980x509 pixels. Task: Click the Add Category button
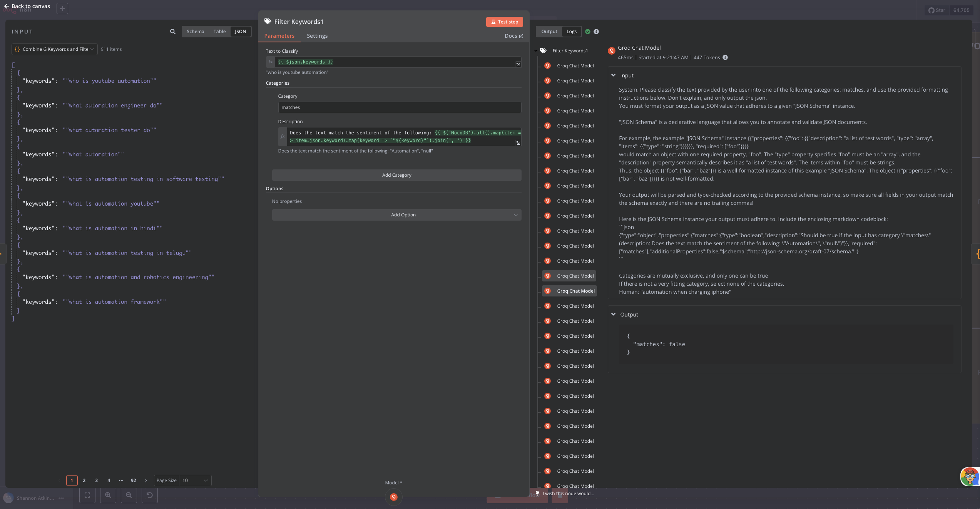396,175
